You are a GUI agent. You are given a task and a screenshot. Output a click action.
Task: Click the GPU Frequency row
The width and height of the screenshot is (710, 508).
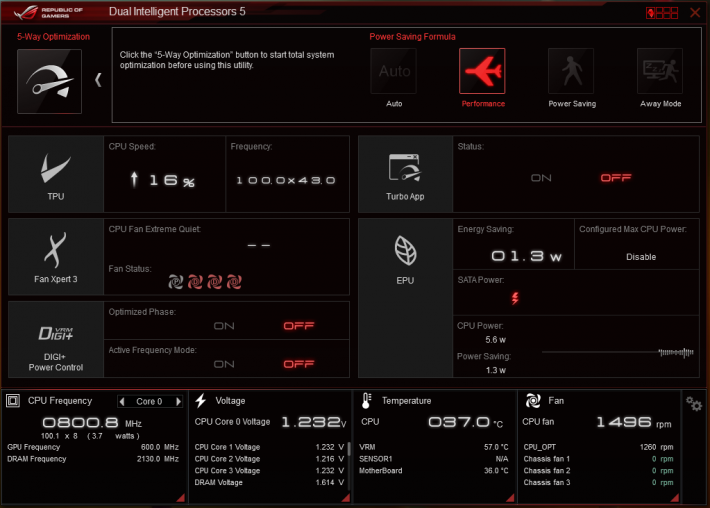point(93,447)
